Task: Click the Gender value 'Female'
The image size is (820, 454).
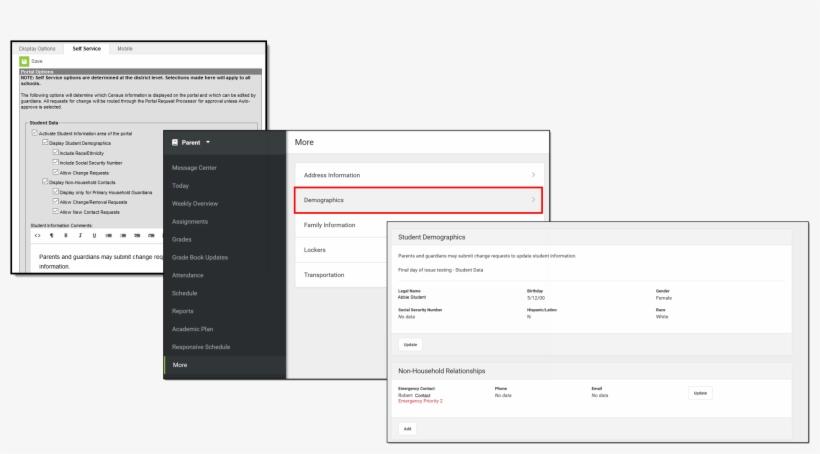Action: [664, 298]
